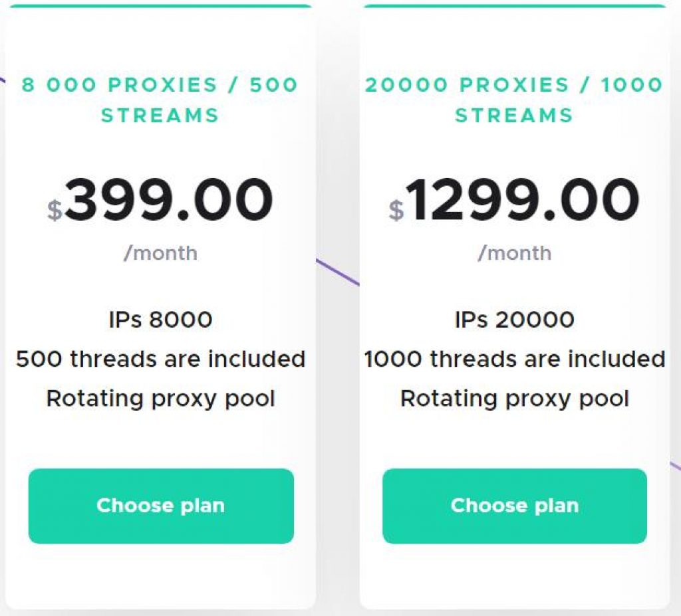
Task: Click '500 threads are included' text
Action: pyautogui.click(x=161, y=359)
